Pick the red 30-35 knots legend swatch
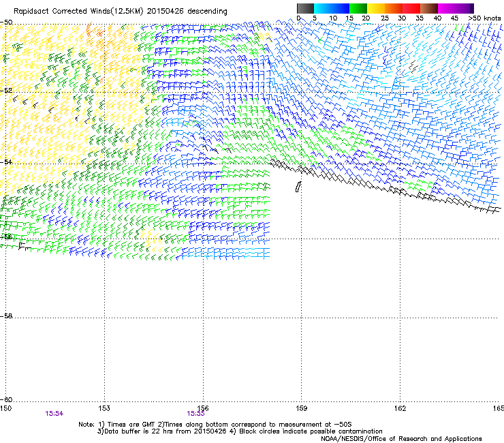Screen dimensions: 504x443 pos(411,8)
